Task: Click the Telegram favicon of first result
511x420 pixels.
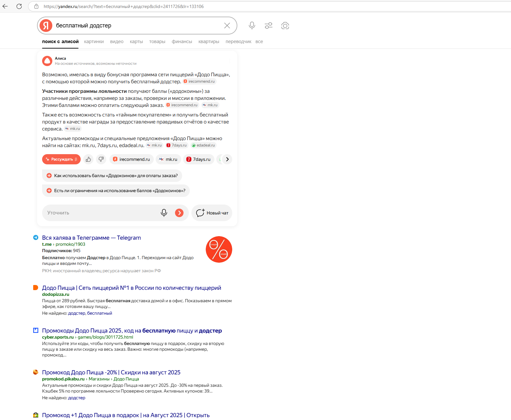Action: 36,237
